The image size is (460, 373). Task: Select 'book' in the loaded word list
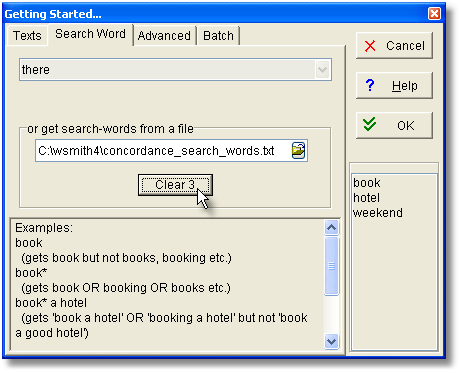[x=367, y=183]
